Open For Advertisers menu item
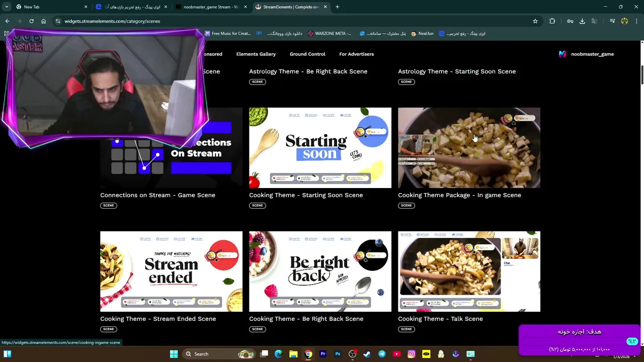This screenshot has width=644, height=362. click(356, 54)
